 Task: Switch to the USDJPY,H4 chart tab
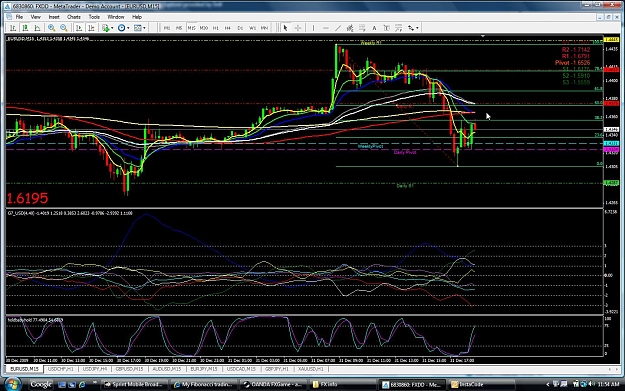point(95,369)
